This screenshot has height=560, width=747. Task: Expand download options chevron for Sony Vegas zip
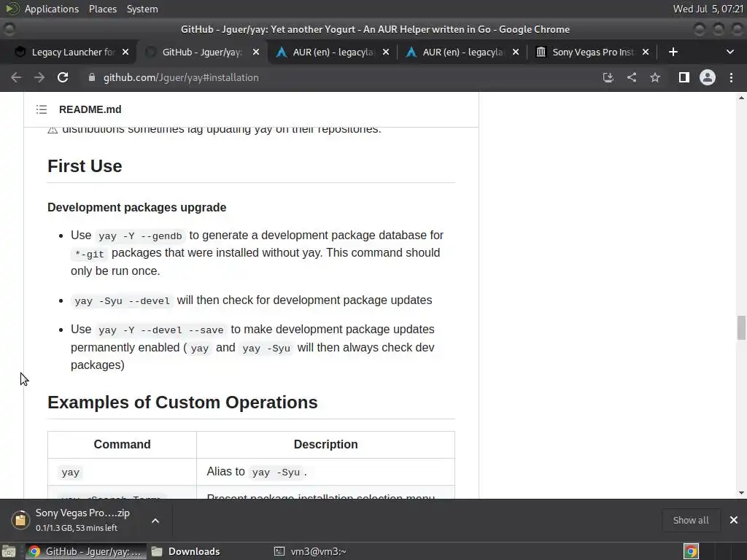[155, 521]
